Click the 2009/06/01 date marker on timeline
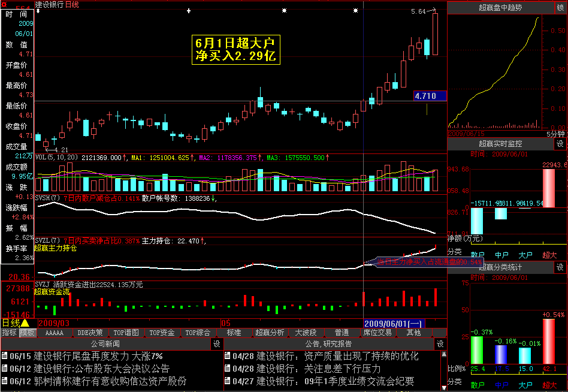Viewport: 568px width, 392px height. coord(394,323)
